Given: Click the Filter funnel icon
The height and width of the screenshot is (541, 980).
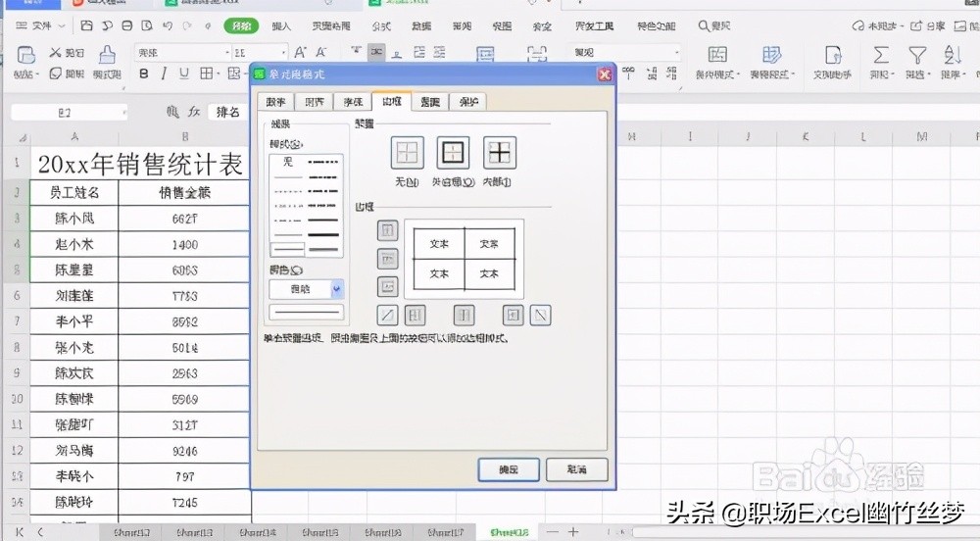Looking at the screenshot, I should [x=917, y=55].
